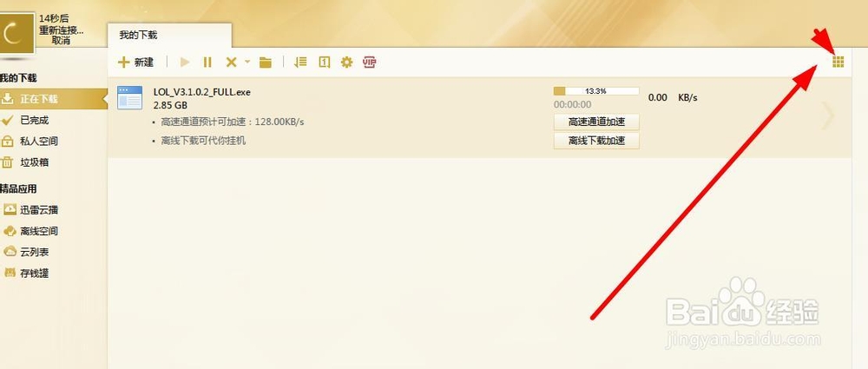Click the 高速通道预计可加速：128.00KB/s hint
Viewport: 868px width, 369px height.
point(233,122)
